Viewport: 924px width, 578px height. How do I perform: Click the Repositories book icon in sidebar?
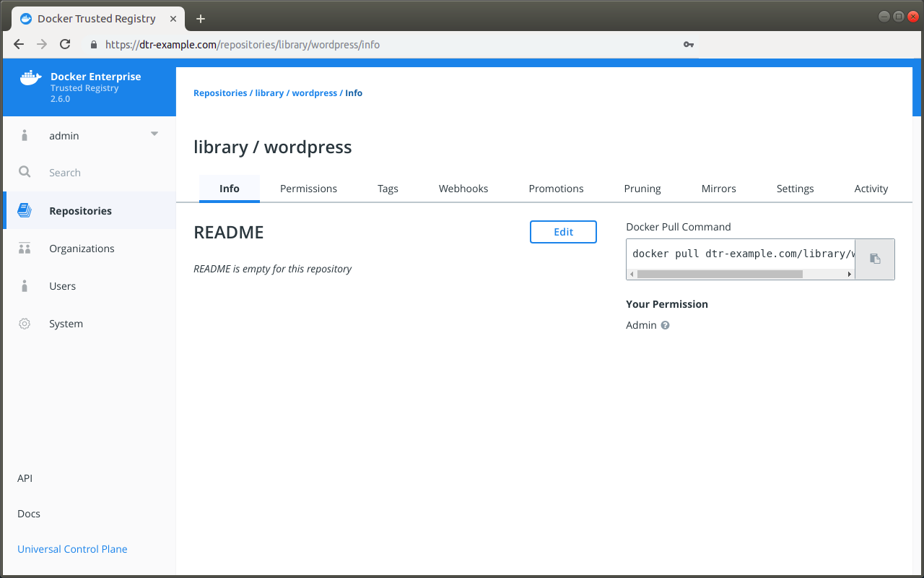25,211
